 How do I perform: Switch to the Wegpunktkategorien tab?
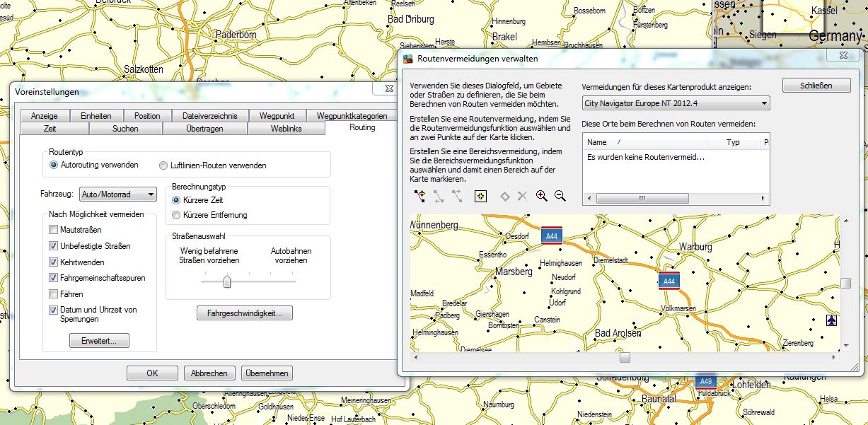pyautogui.click(x=352, y=116)
